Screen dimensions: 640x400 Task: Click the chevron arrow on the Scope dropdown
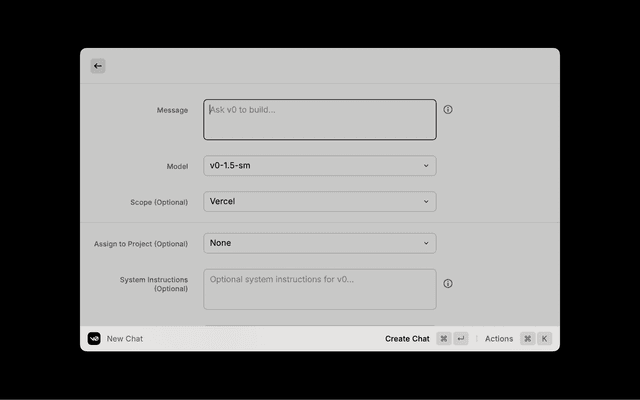[x=426, y=202]
